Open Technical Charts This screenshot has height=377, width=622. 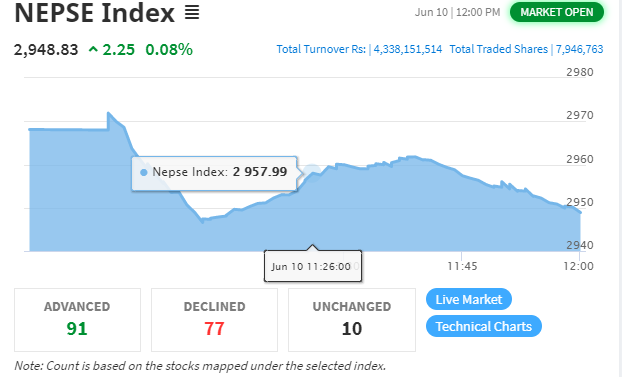[484, 326]
